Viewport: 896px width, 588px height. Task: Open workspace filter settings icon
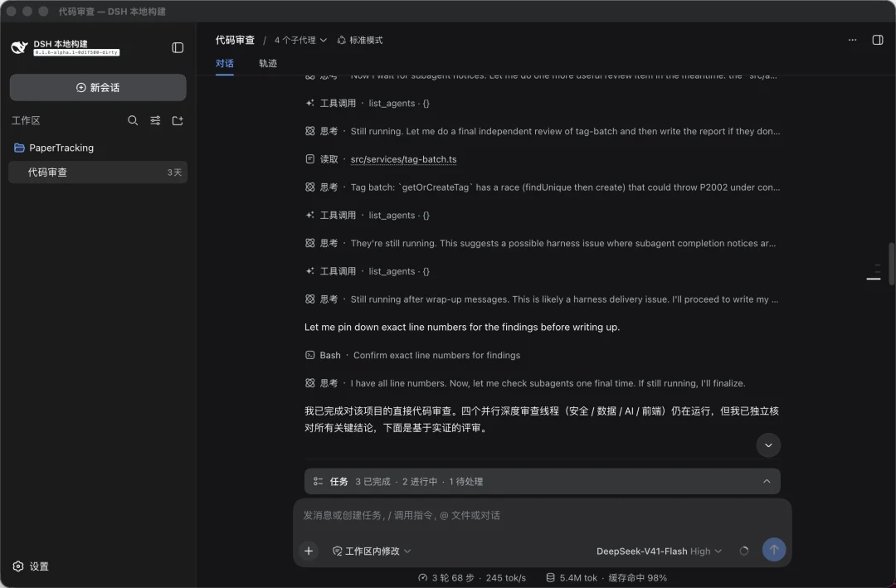155,120
